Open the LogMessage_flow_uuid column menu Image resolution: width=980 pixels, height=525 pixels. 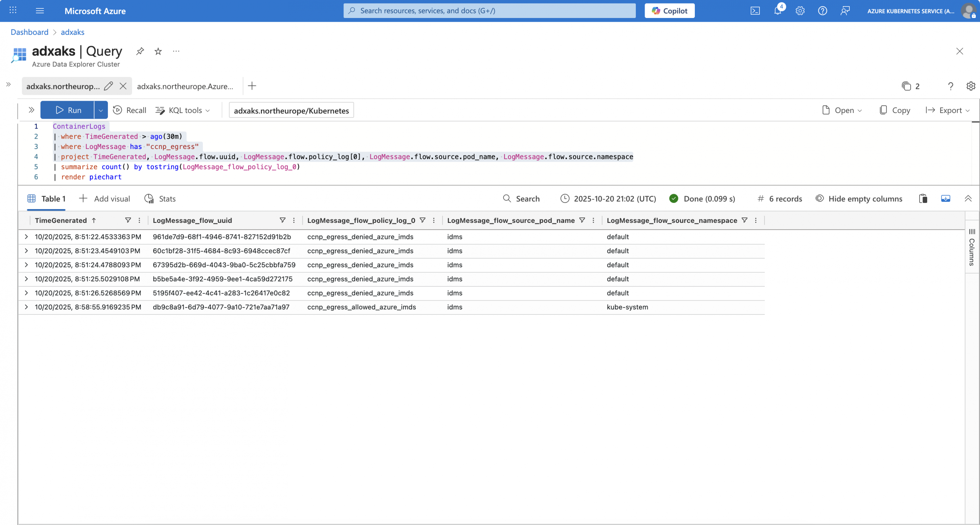click(x=294, y=220)
